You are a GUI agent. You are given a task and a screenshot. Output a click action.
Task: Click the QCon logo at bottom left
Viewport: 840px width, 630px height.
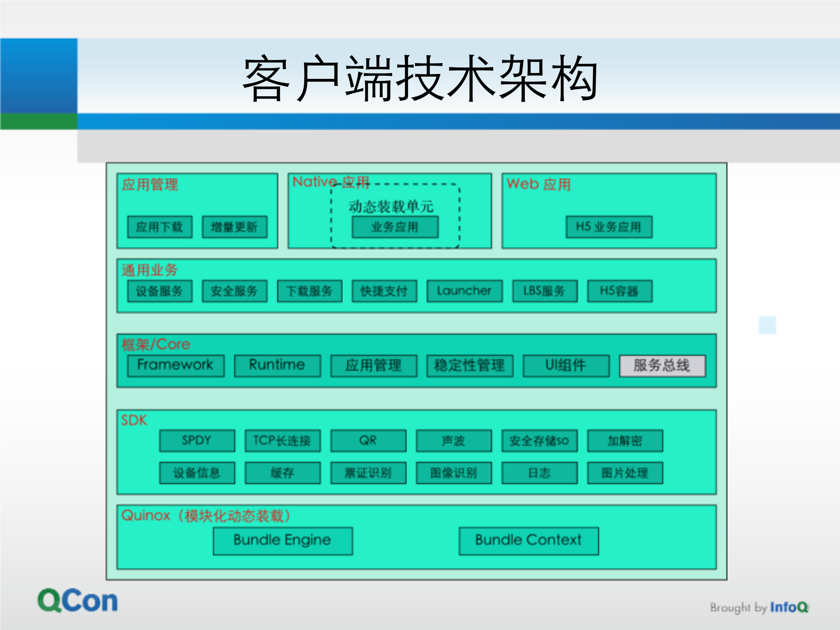pyautogui.click(x=77, y=600)
